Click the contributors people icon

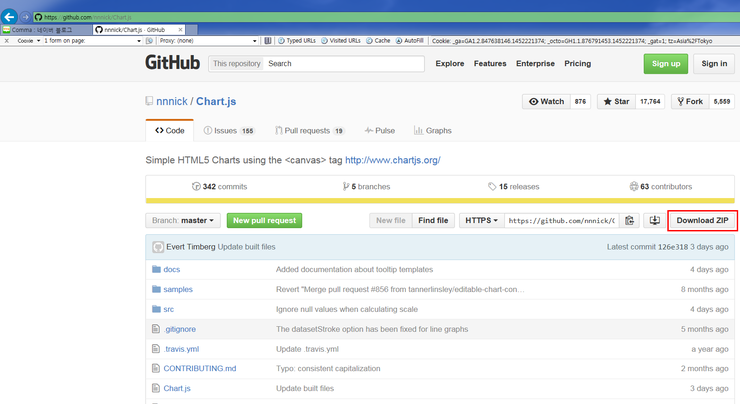click(x=634, y=186)
